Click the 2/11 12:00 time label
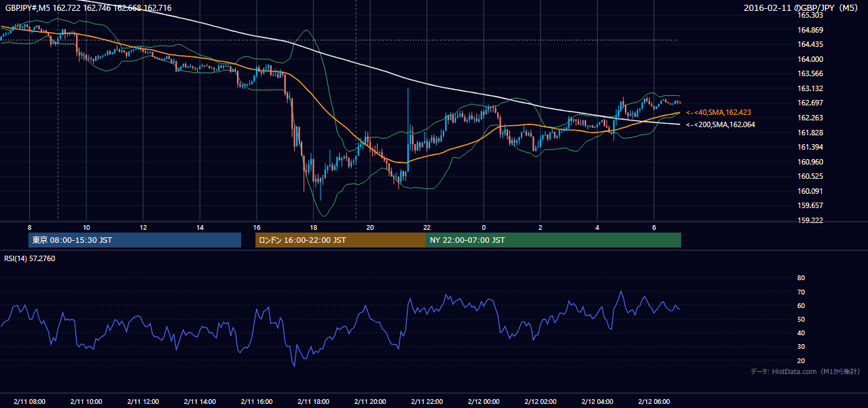The height and width of the screenshot is (408, 868). coord(143,401)
